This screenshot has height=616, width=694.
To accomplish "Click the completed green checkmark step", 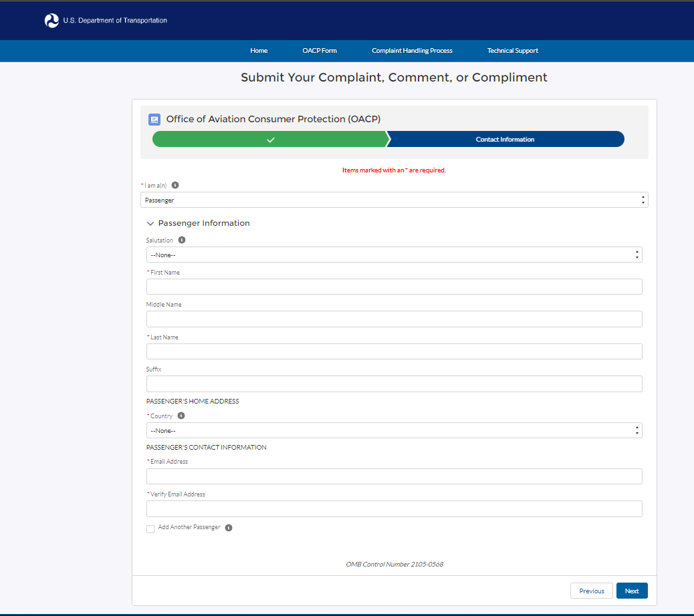I will pyautogui.click(x=270, y=140).
